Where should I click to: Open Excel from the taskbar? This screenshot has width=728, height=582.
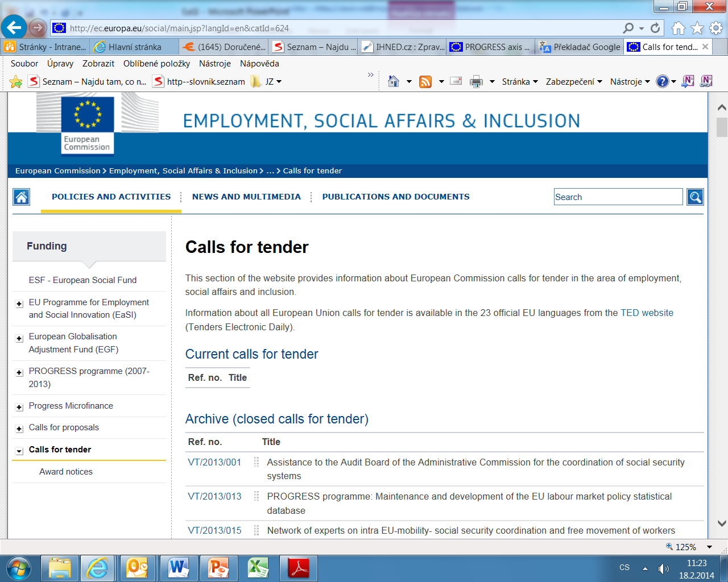click(258, 568)
